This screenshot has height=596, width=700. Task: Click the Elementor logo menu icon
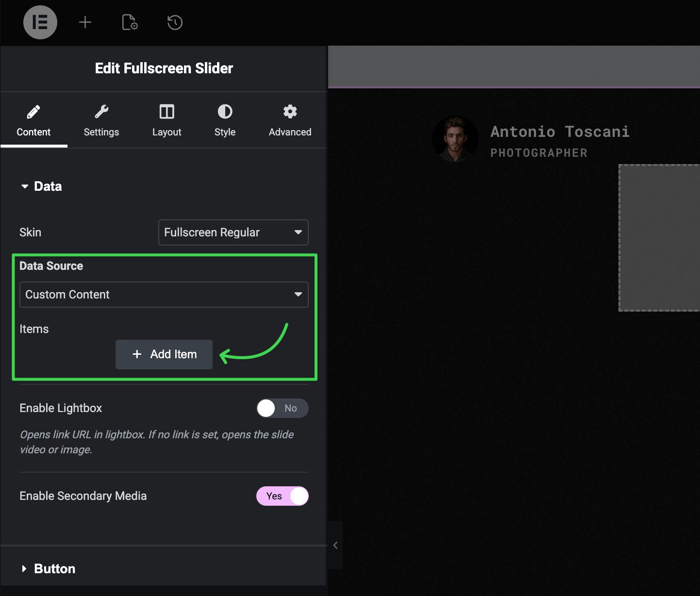(40, 22)
